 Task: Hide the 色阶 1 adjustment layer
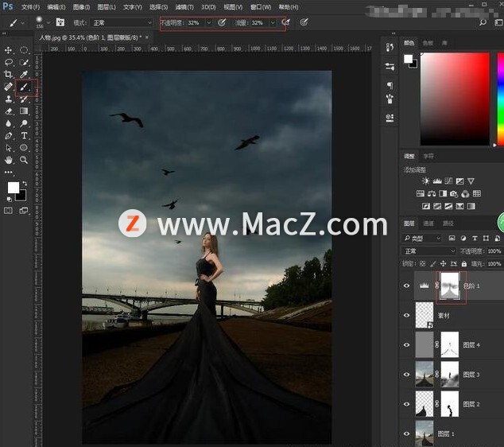[x=406, y=286]
